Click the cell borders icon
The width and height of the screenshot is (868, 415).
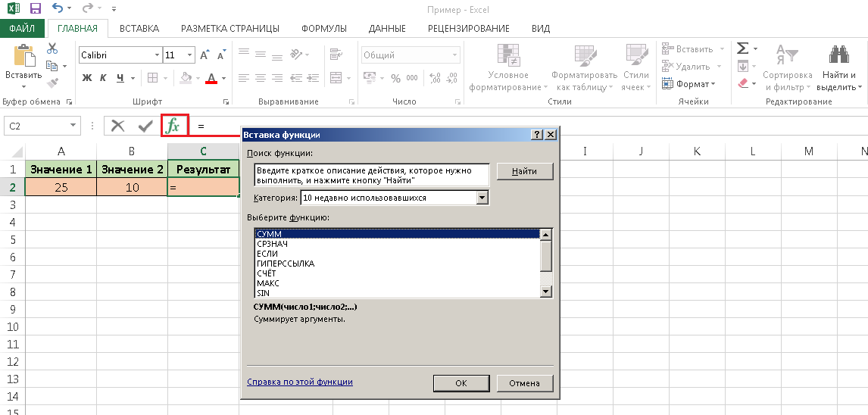(152, 78)
